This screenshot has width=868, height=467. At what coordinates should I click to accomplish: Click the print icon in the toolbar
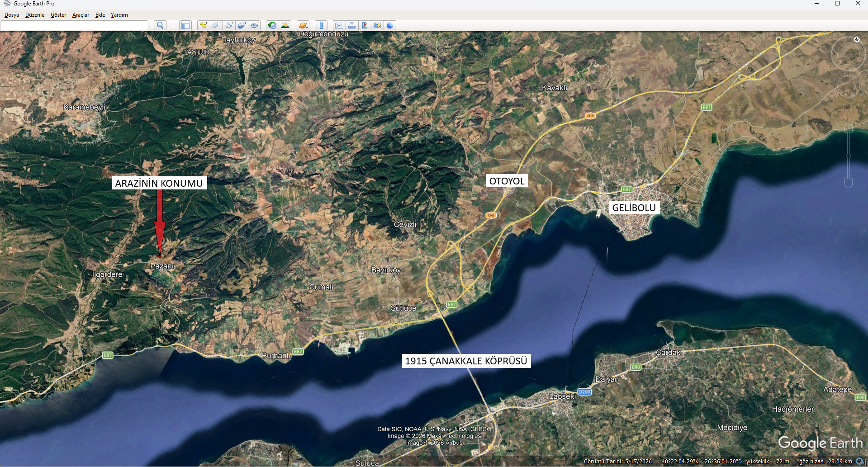pyautogui.click(x=351, y=25)
